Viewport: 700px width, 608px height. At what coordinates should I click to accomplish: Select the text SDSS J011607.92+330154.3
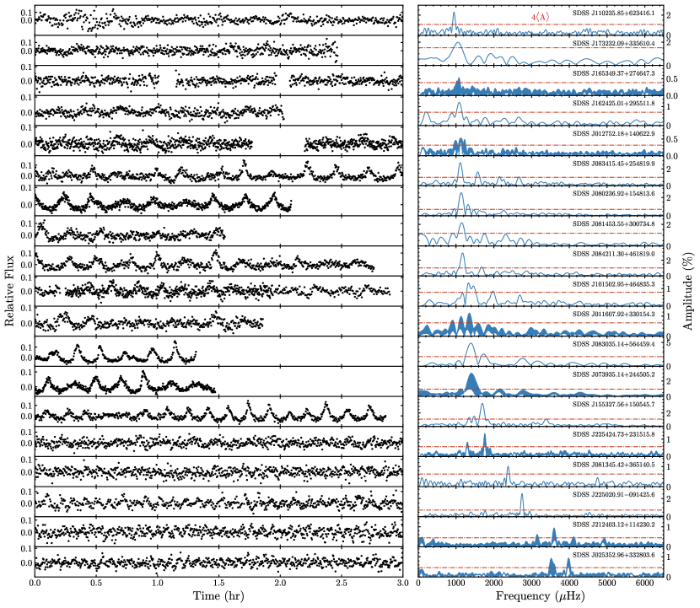click(613, 314)
